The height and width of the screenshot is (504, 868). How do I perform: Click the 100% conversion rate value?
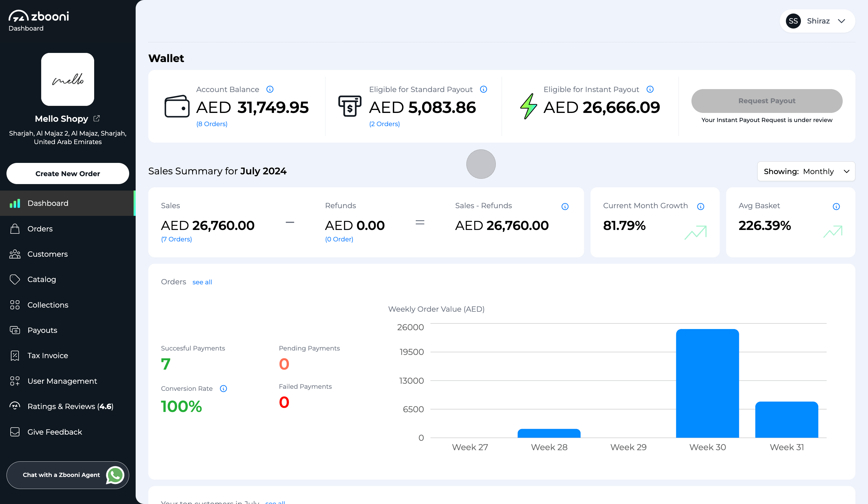coord(182,406)
